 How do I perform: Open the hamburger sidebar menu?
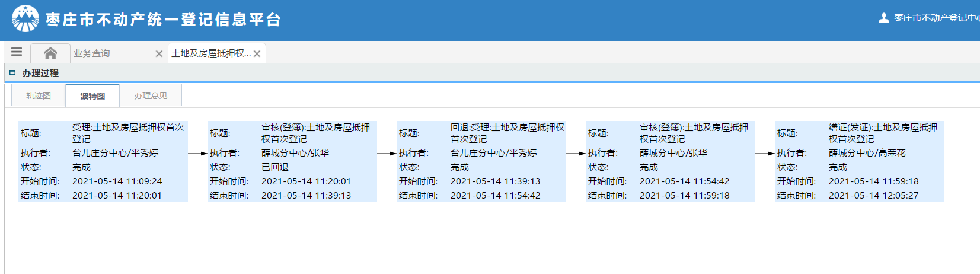coord(17,52)
